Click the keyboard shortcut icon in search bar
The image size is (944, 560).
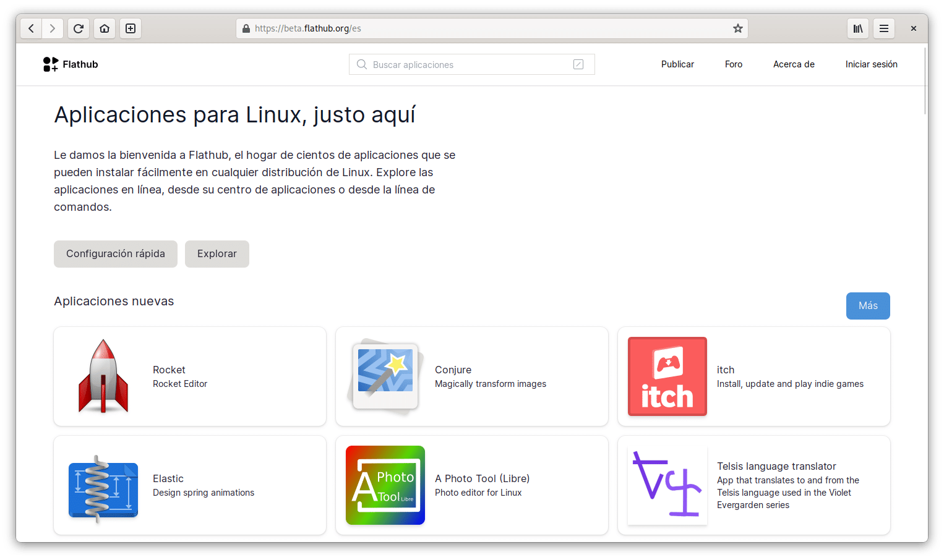point(578,64)
